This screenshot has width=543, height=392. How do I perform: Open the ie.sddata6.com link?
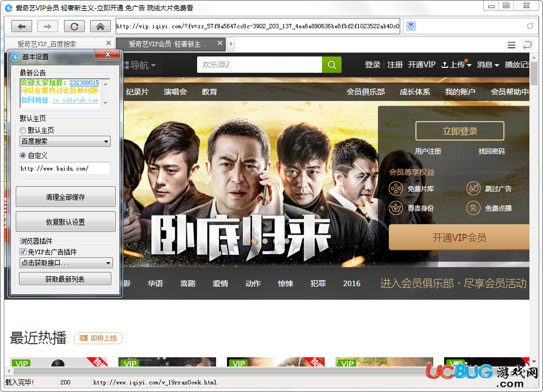coord(75,100)
